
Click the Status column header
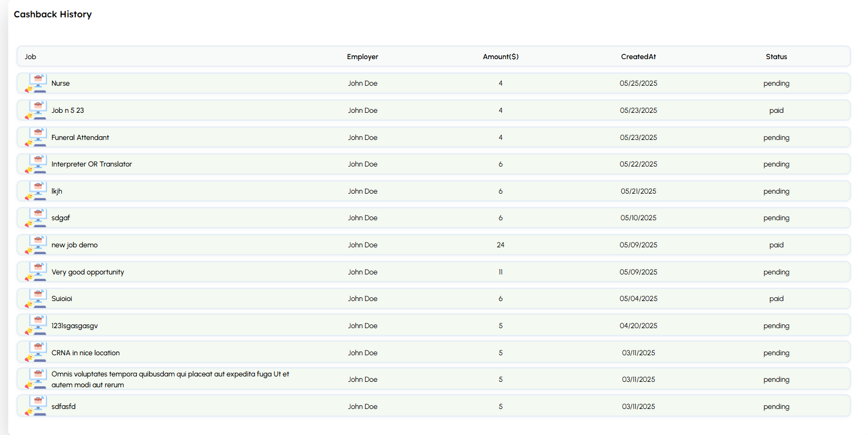tap(776, 57)
